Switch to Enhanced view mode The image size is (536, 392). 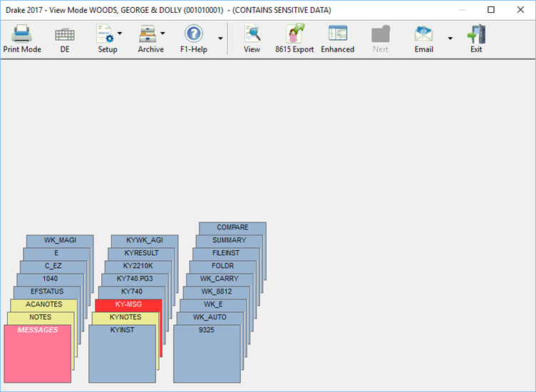point(337,34)
